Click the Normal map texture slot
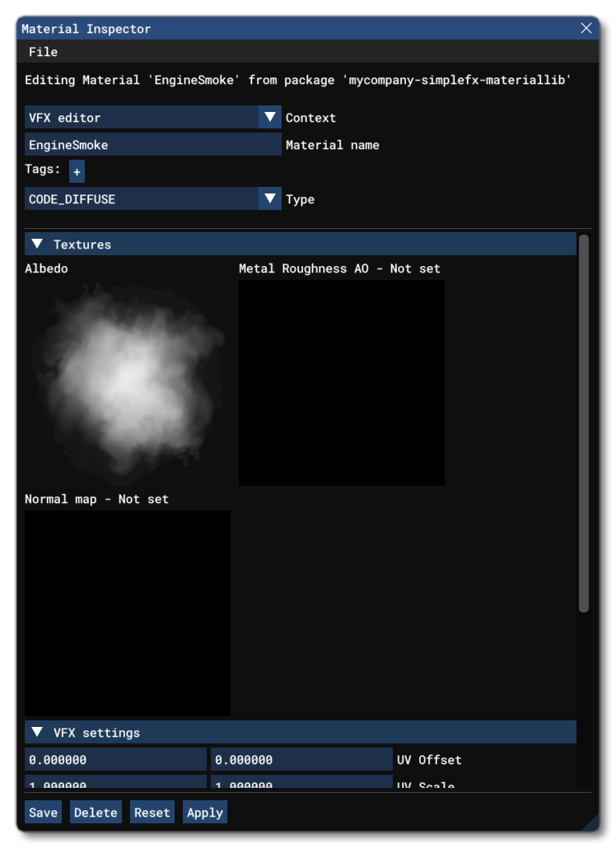Viewport: 616px width, 848px height. [128, 613]
